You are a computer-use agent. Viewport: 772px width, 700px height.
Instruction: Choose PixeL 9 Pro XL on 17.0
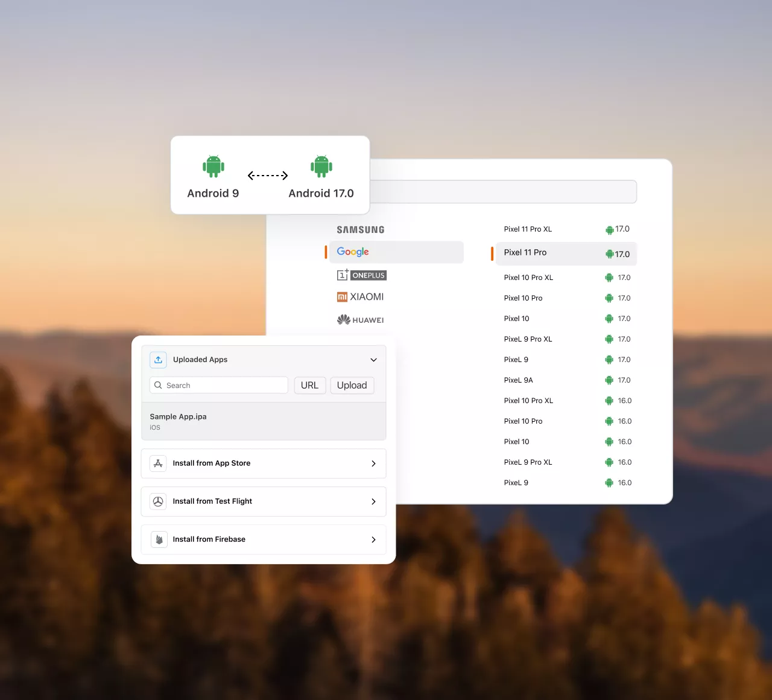(566, 339)
